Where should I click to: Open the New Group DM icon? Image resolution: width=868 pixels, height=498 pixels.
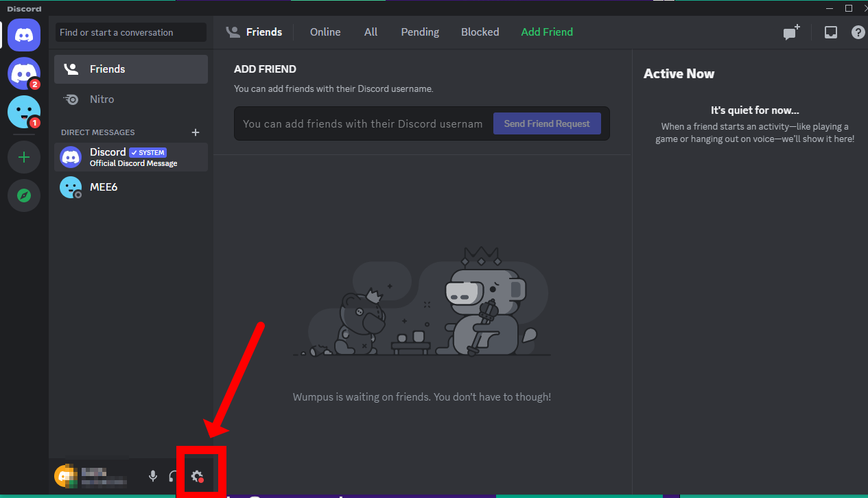[792, 32]
